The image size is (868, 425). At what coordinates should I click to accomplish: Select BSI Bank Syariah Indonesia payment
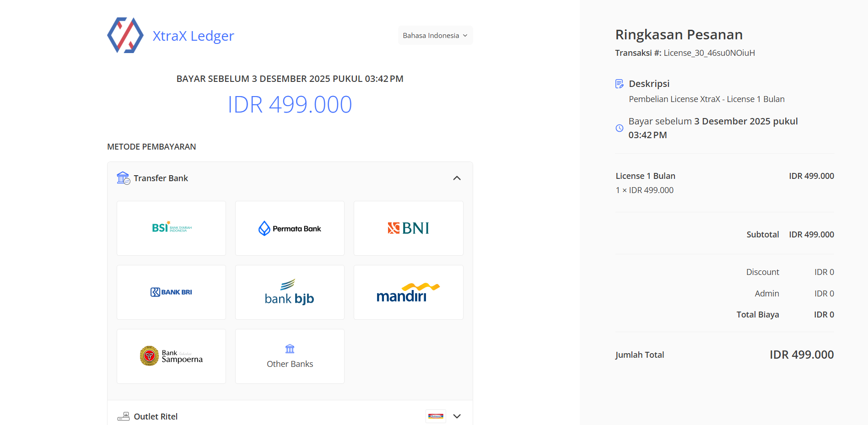pos(171,228)
